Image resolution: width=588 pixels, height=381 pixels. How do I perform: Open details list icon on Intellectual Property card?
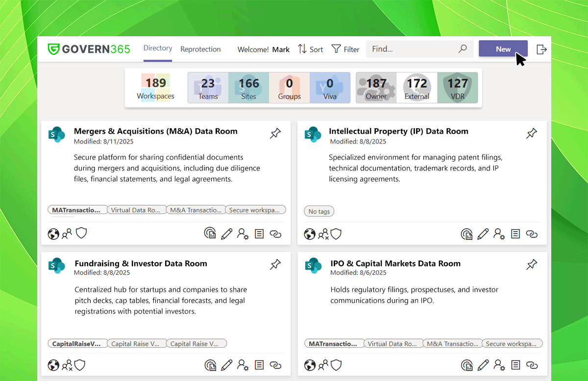(515, 234)
